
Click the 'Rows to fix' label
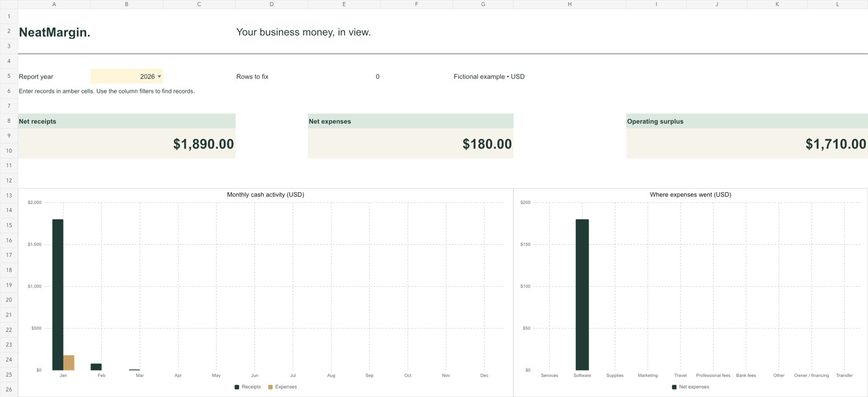[x=252, y=77]
